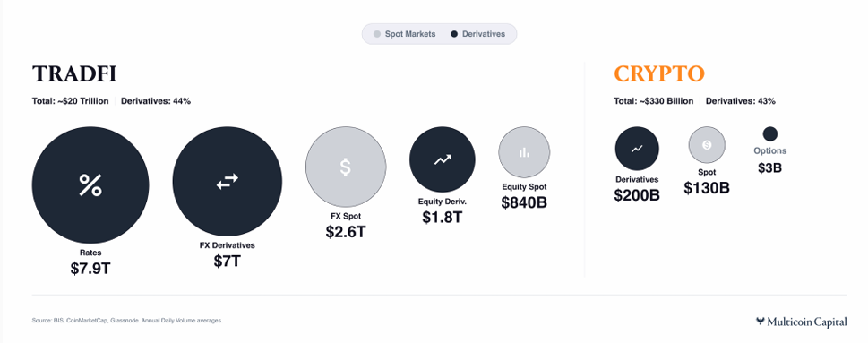868x343 pixels.
Task: Click the $330 Billion crypto total text
Action: click(667, 101)
